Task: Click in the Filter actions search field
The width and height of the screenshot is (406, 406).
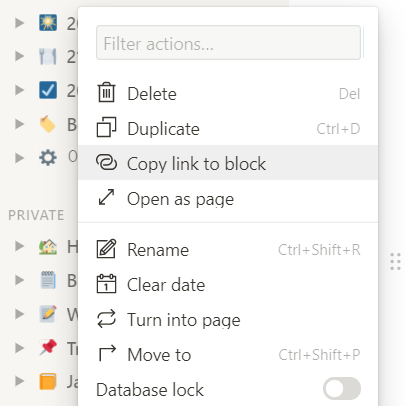Action: click(x=228, y=43)
